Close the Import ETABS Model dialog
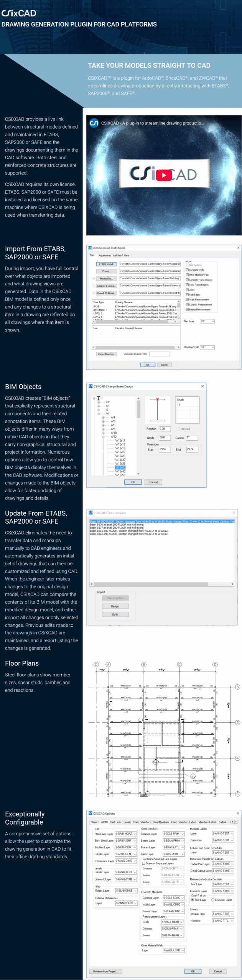 (x=238, y=248)
